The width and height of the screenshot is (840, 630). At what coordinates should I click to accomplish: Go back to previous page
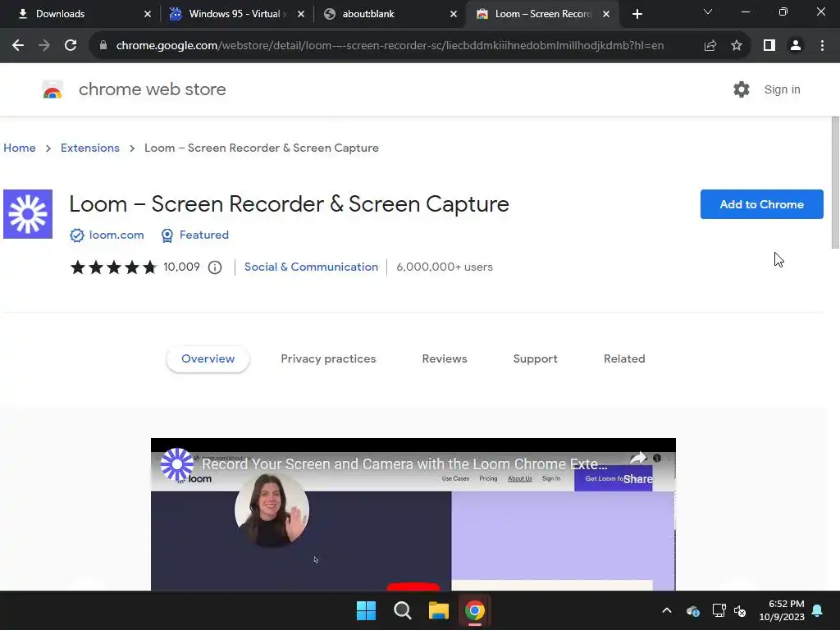18,46
